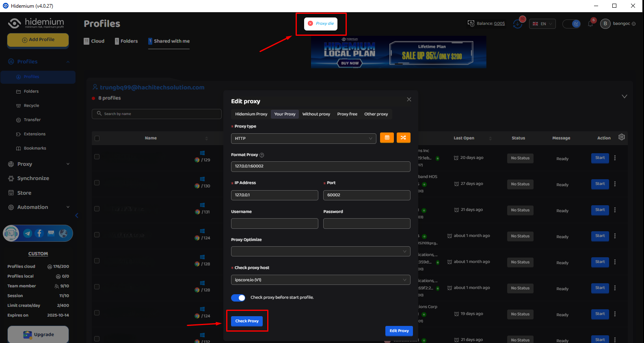644x343 pixels.
Task: Click the Facebook icon in sidebar
Action: (x=39, y=233)
